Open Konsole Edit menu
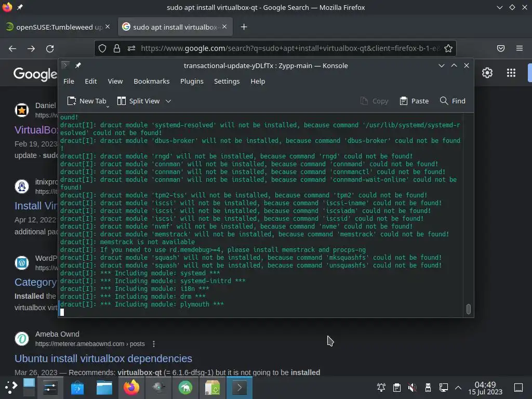Image resolution: width=532 pixels, height=399 pixels. point(90,82)
